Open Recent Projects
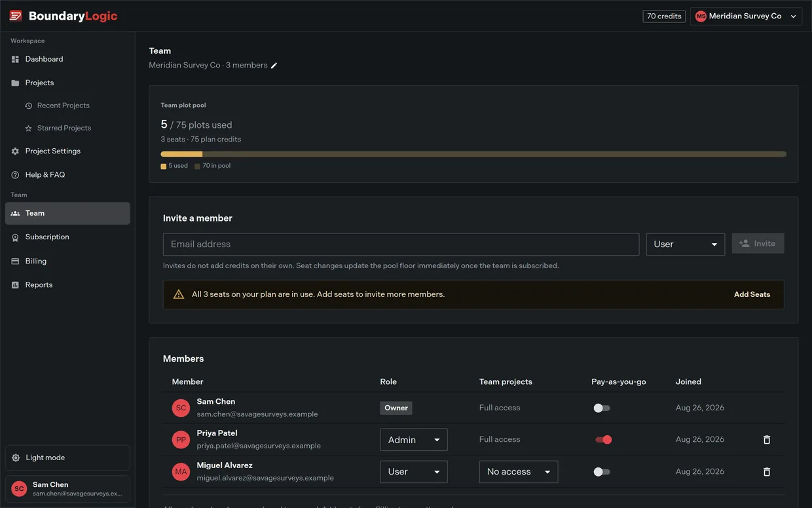Screen dimensions: 812x508 (x=67, y=106)
